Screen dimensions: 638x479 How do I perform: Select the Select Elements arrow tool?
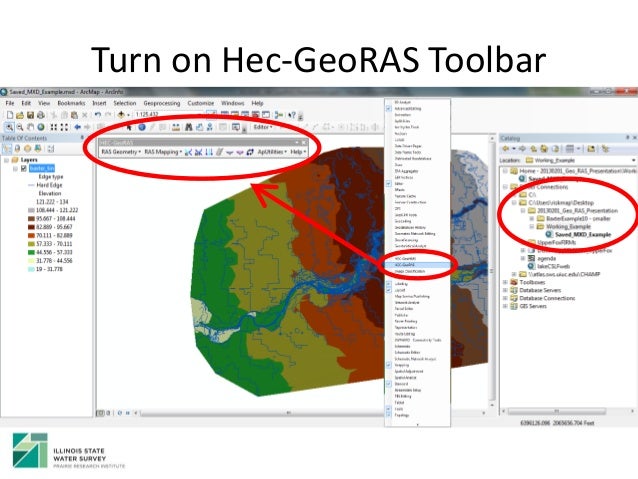click(x=129, y=127)
